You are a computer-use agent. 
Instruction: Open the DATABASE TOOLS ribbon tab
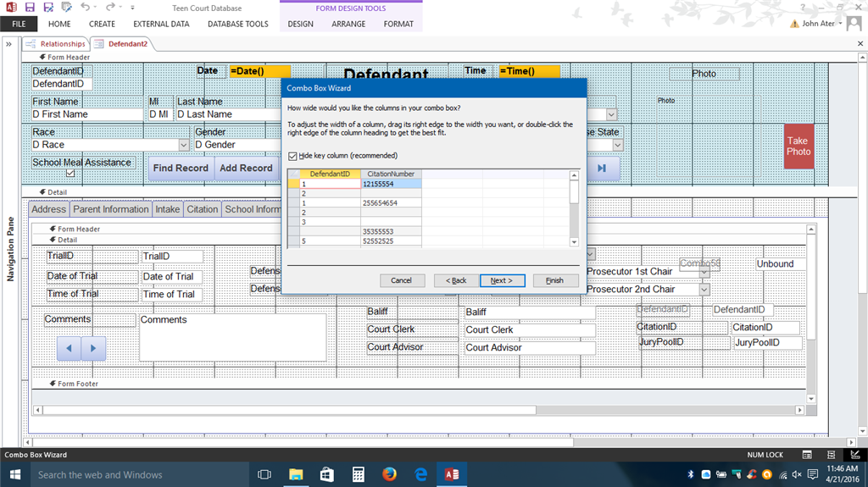[238, 24]
